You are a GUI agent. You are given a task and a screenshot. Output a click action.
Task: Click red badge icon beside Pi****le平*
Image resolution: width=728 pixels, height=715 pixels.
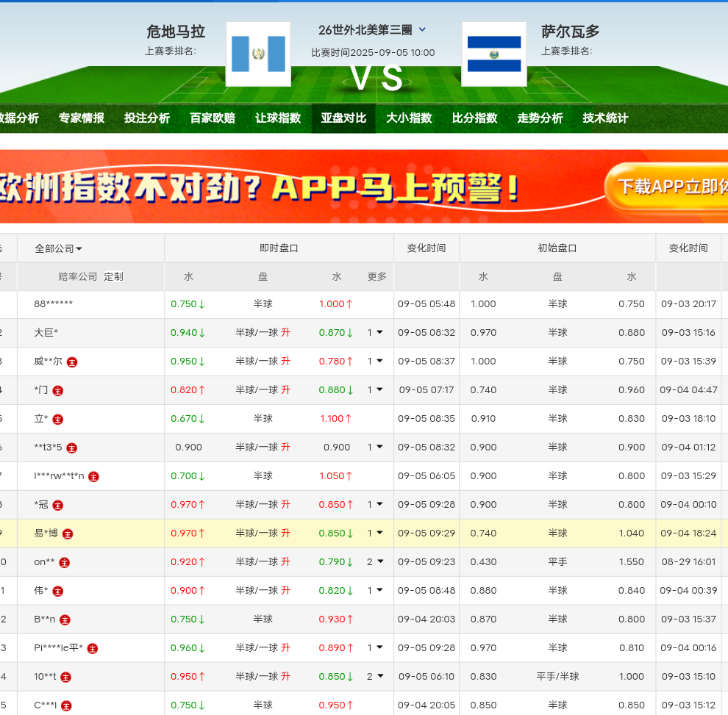[93, 648]
